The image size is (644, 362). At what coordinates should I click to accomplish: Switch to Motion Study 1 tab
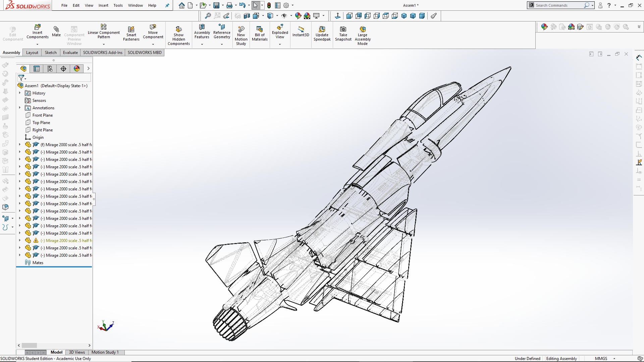[x=105, y=352]
